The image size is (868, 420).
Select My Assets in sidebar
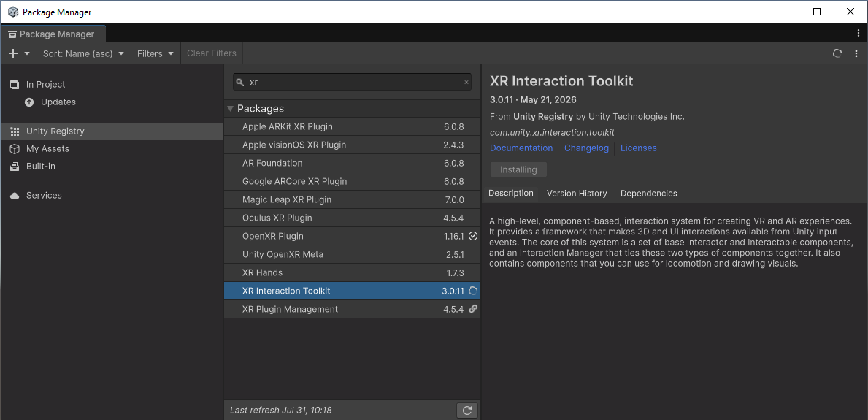point(112,148)
